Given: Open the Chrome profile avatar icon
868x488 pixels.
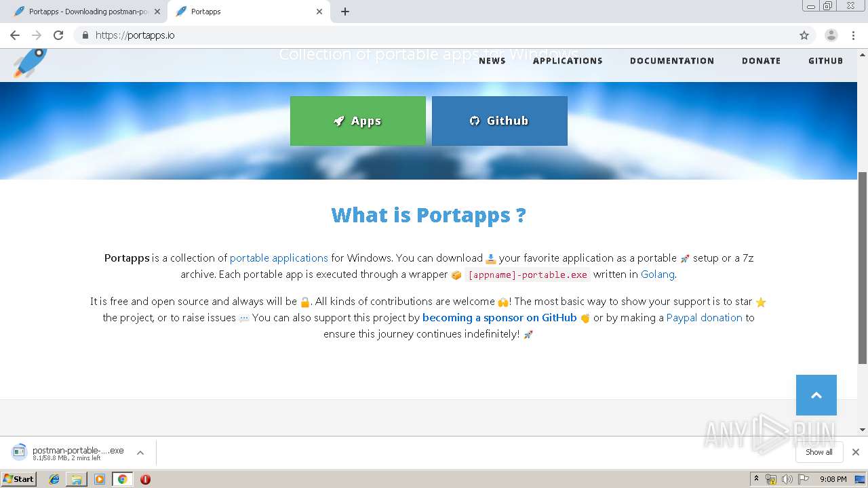Looking at the screenshot, I should 831,35.
